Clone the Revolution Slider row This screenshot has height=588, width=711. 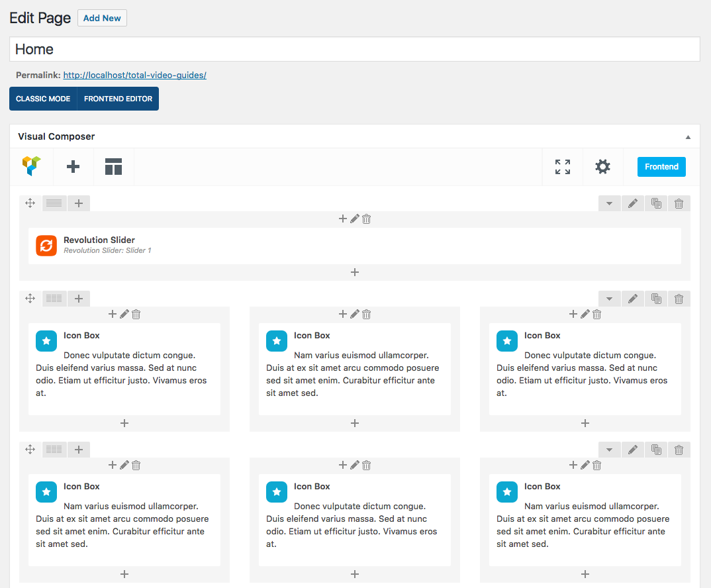pos(655,203)
